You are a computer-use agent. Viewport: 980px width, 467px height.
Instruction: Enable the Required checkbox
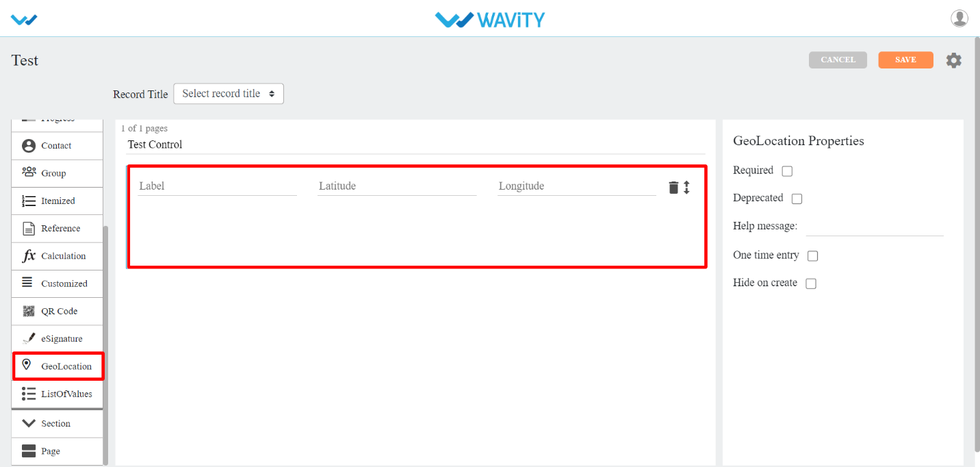787,171
